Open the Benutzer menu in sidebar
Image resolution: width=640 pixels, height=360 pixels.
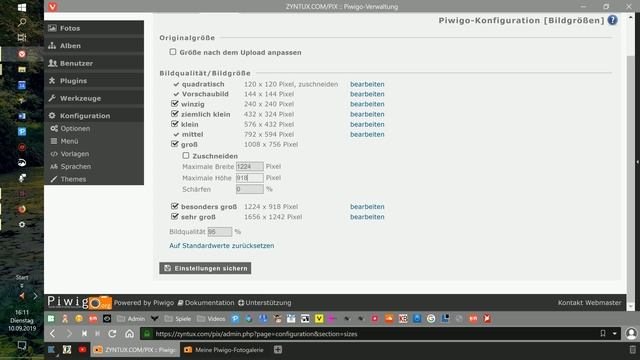[x=94, y=63]
